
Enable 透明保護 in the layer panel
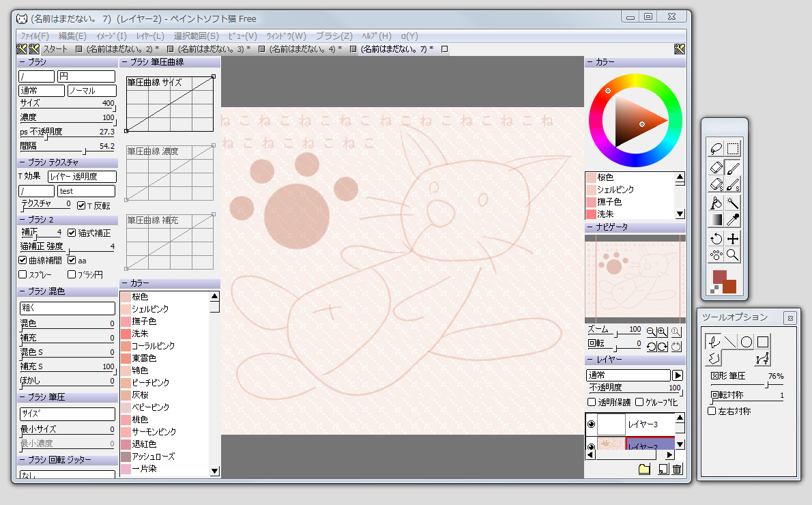pyautogui.click(x=590, y=401)
